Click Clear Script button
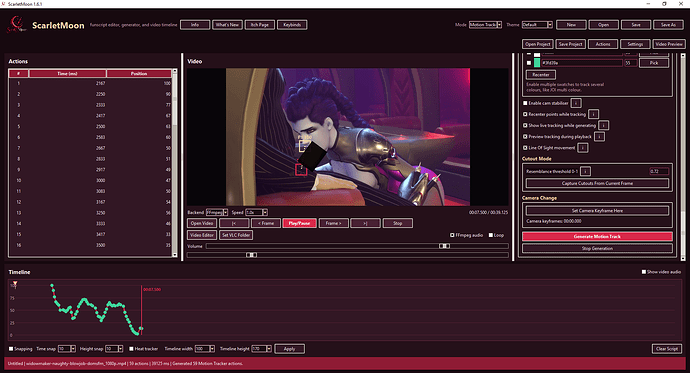The height and width of the screenshot is (373, 690). coord(667,349)
